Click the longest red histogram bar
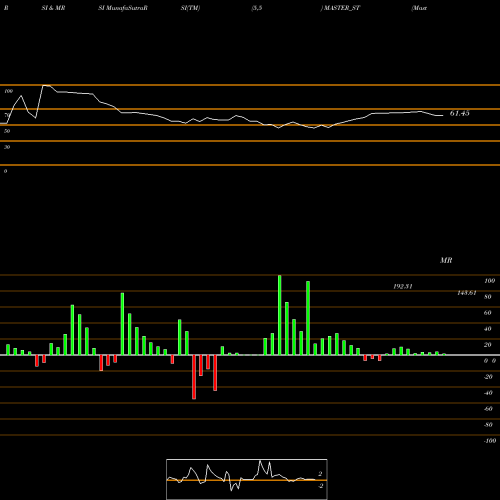 click(194, 377)
